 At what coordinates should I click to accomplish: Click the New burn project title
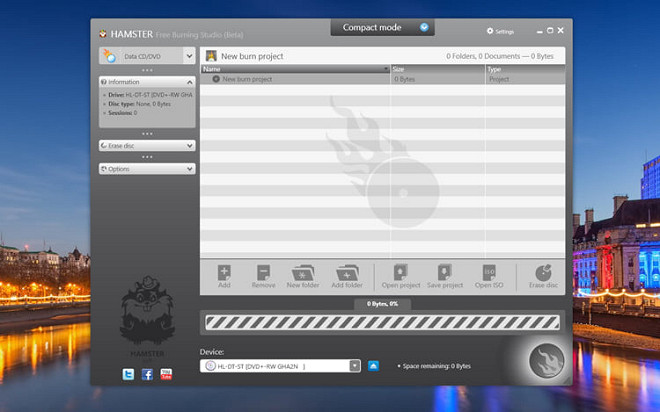click(x=252, y=56)
